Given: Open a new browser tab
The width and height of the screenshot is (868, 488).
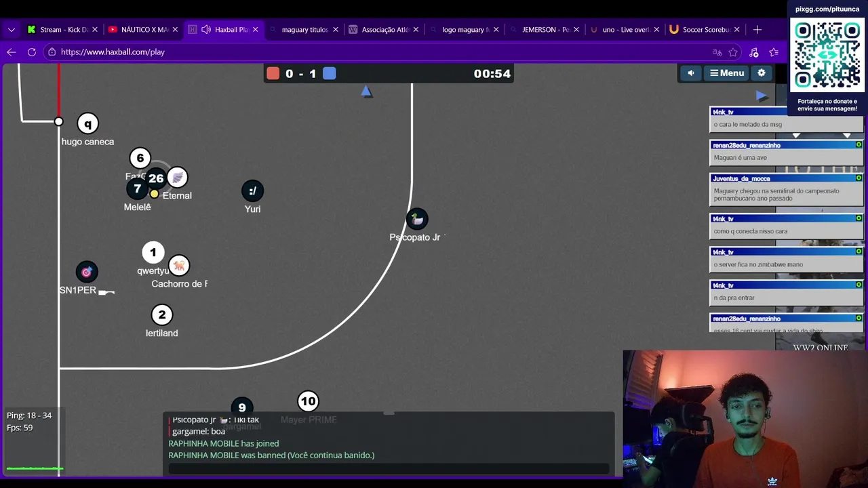Looking at the screenshot, I should 757,30.
